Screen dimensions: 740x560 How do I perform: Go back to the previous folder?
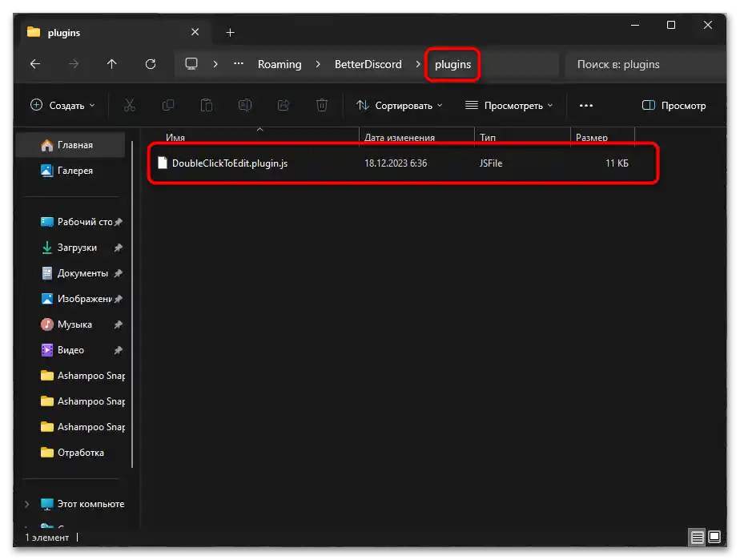(x=35, y=64)
